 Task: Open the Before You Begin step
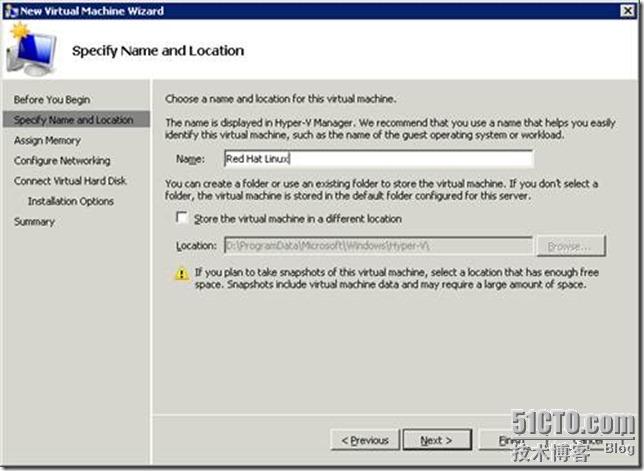click(52, 99)
